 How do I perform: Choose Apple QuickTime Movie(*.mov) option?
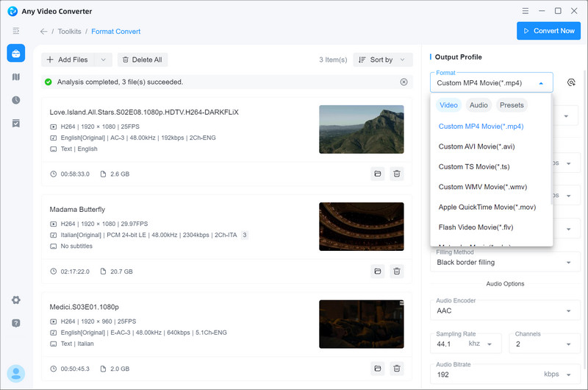click(487, 207)
